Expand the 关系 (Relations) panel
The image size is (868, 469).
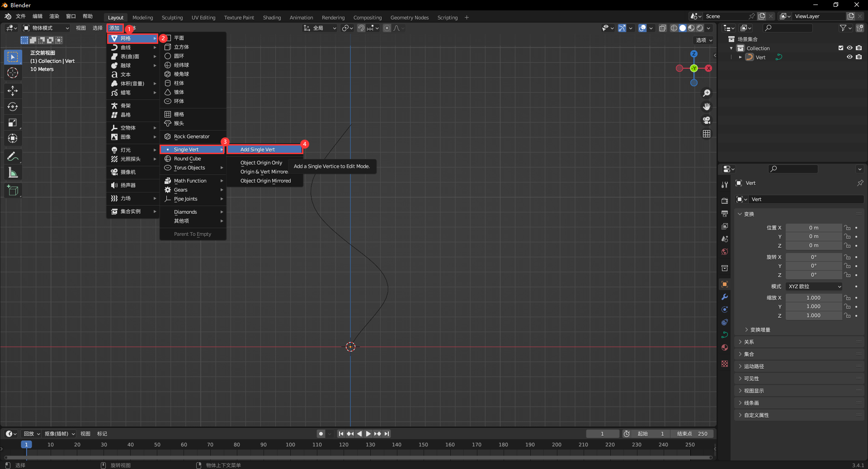[x=749, y=342]
